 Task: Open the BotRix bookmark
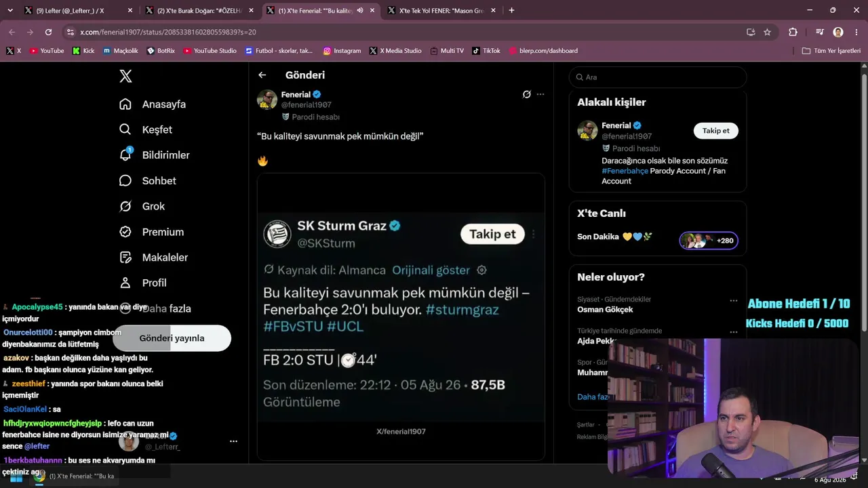161,51
